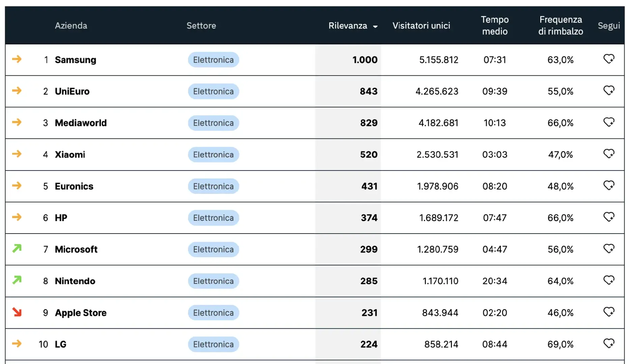The image size is (631, 364).
Task: Click the Tempo medio column header
Action: coord(495,26)
